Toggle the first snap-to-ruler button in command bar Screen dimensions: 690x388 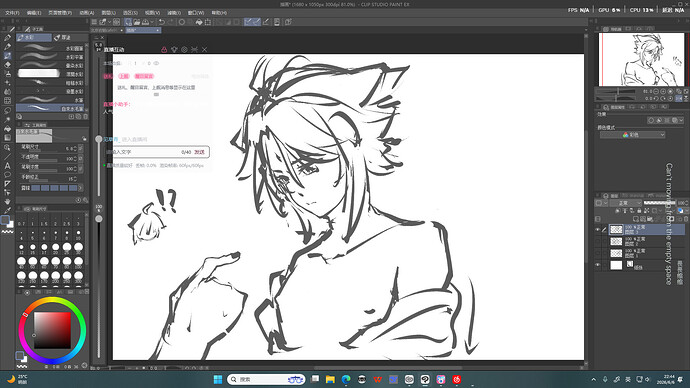coord(248,22)
